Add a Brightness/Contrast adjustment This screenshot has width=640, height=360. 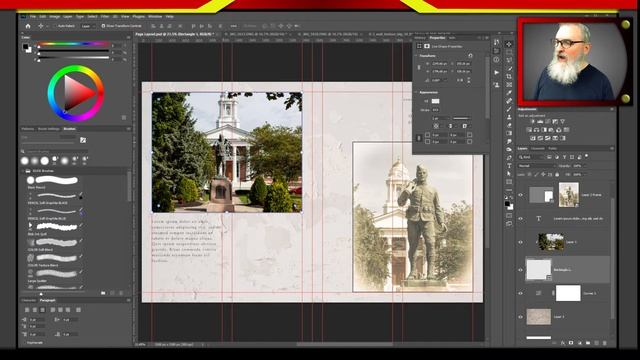coord(532,121)
